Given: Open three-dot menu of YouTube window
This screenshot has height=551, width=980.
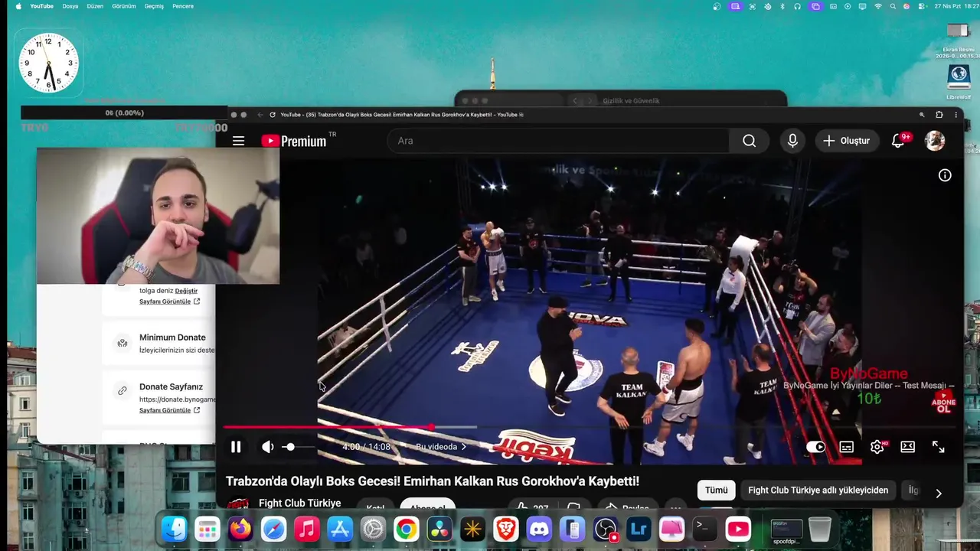Looking at the screenshot, I should [x=955, y=115].
